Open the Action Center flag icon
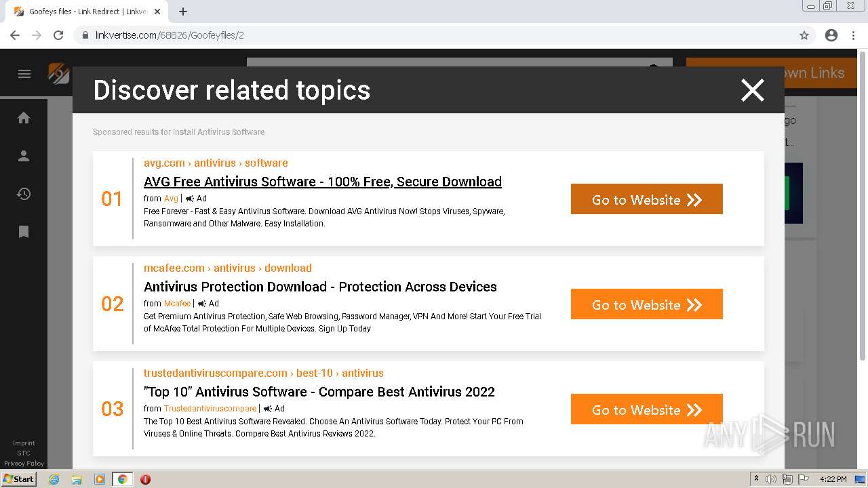 pos(802,479)
